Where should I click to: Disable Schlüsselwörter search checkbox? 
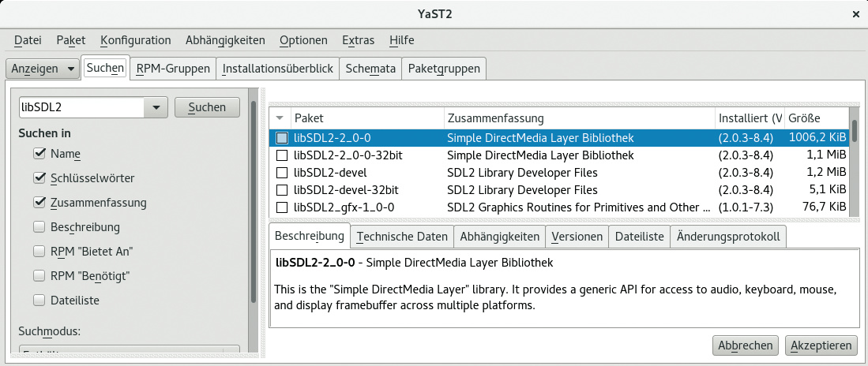coord(39,178)
